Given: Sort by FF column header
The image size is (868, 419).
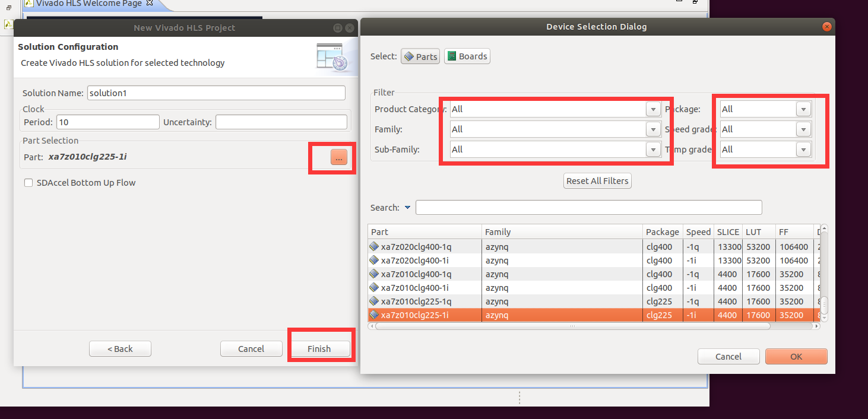Looking at the screenshot, I should point(794,232).
